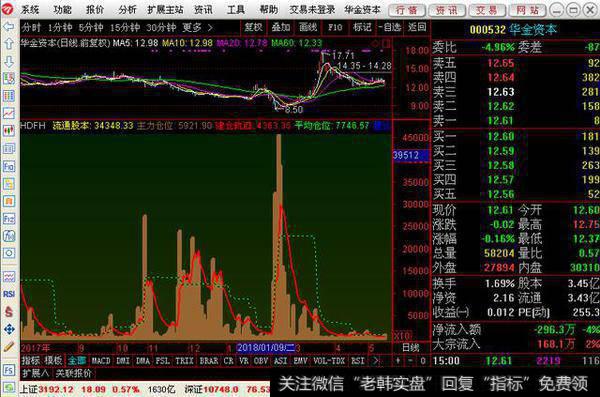Click the + zoom button near 日线
Screen dimensions: 600x397
pyautogui.click(x=398, y=361)
